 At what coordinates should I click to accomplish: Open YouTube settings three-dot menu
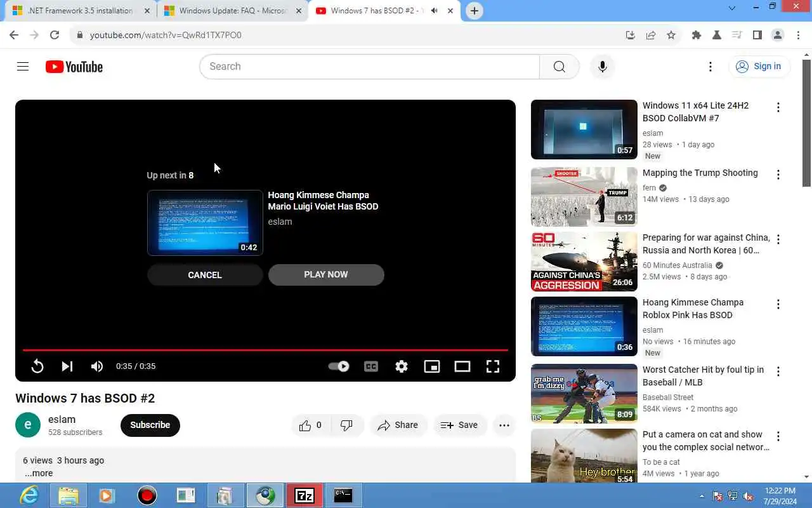(710, 67)
